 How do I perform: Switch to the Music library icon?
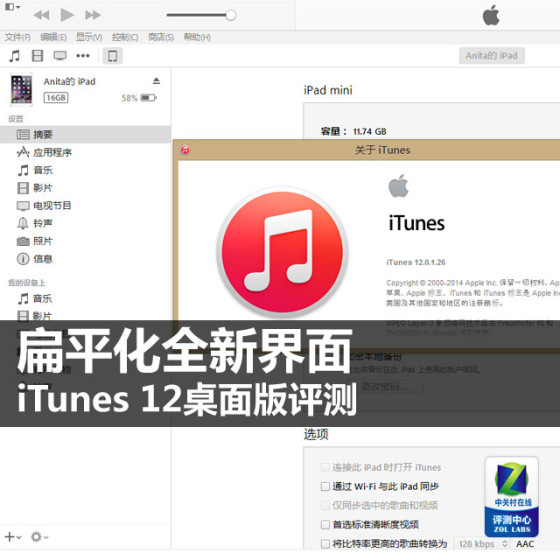point(14,56)
